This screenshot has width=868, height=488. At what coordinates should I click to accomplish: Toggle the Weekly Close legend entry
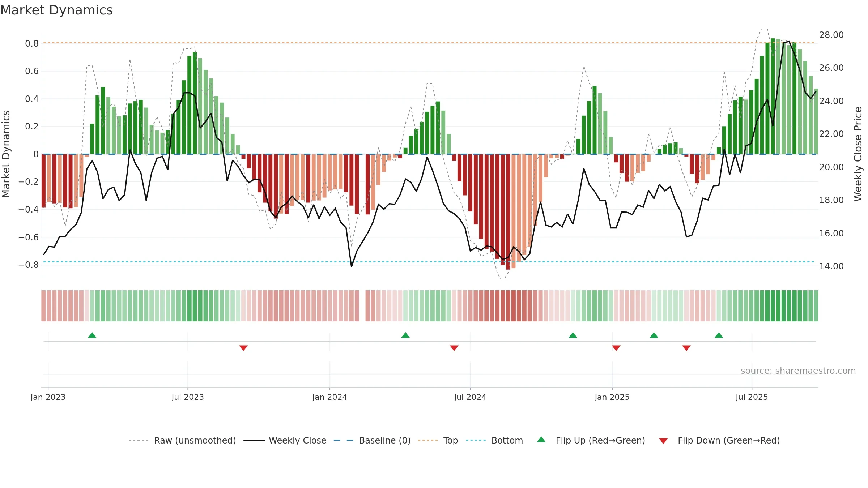click(285, 440)
